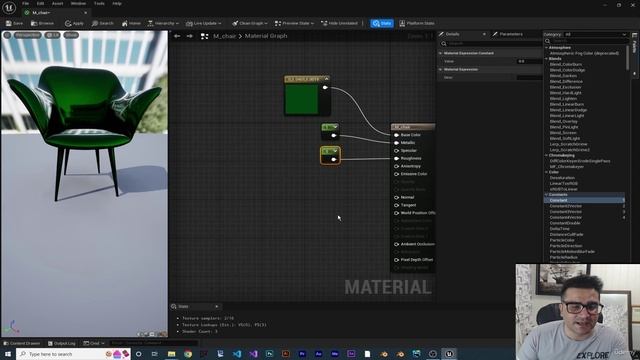640x360 pixels.
Task: Select Blend_Overlay in the Palette
Action: coord(563,121)
